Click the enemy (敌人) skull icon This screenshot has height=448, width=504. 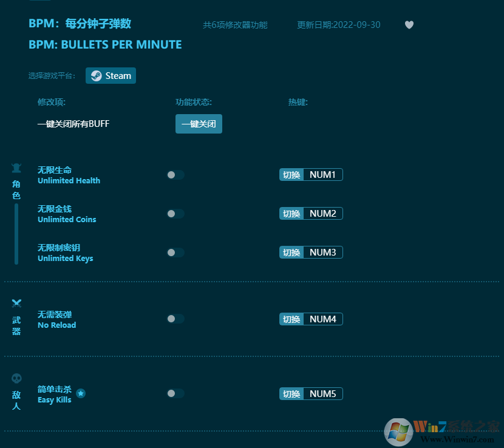tap(16, 378)
